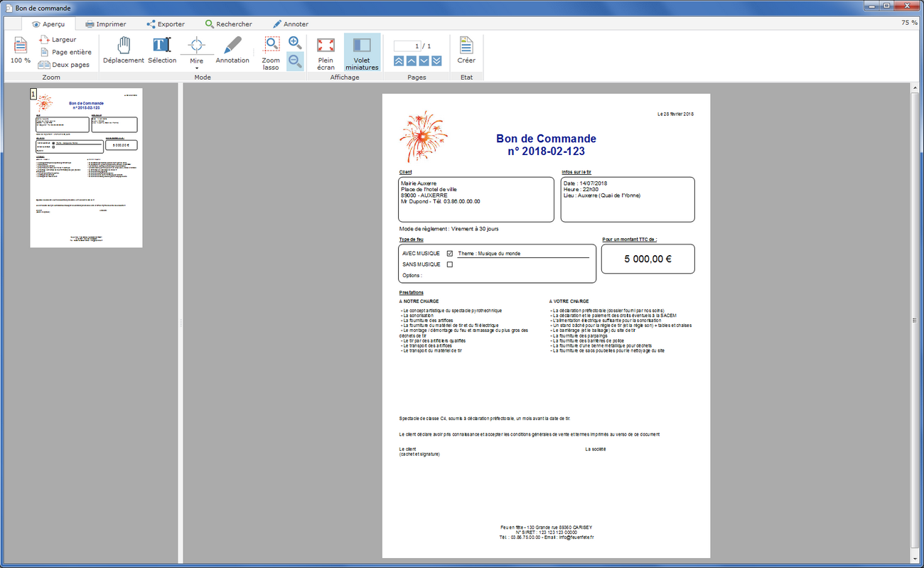Click the 'A NOTRE CHARGE' heading
Viewport: 924px width, 568px height.
(419, 301)
